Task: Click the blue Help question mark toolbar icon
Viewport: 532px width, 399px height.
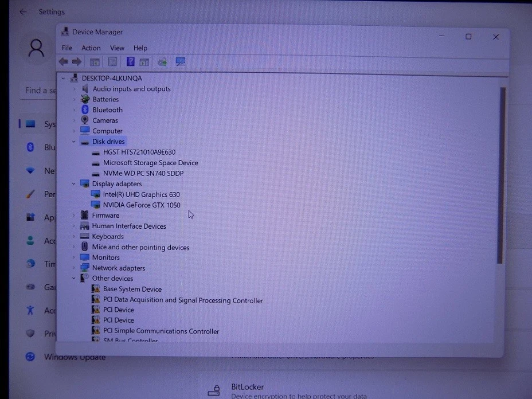Action: (131, 62)
